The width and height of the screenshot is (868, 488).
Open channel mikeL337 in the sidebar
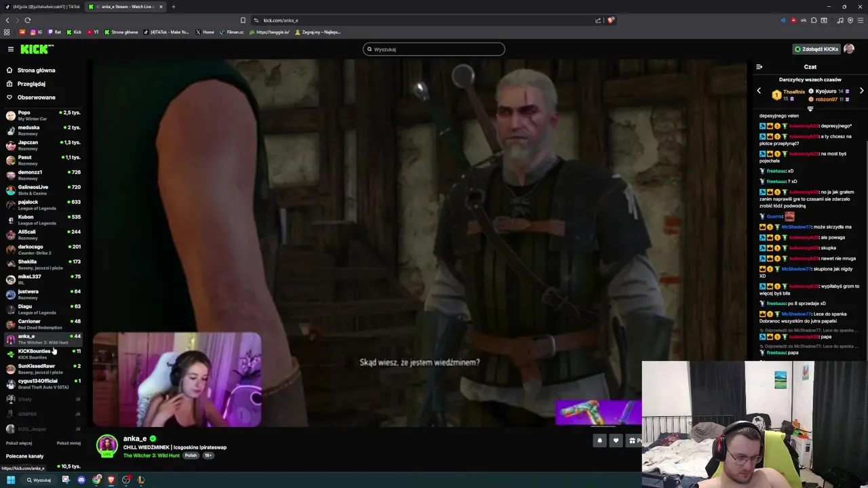click(42, 279)
